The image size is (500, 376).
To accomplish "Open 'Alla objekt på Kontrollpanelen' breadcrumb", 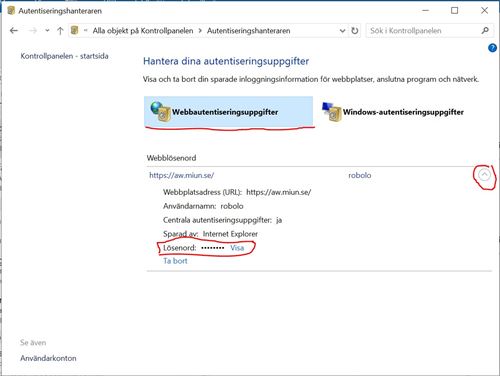I will [143, 31].
